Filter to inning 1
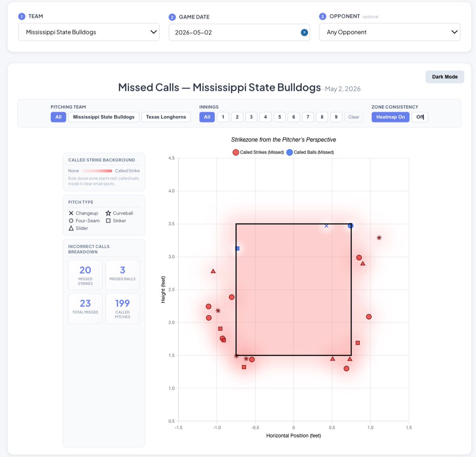The height and width of the screenshot is (457, 476). pyautogui.click(x=223, y=117)
